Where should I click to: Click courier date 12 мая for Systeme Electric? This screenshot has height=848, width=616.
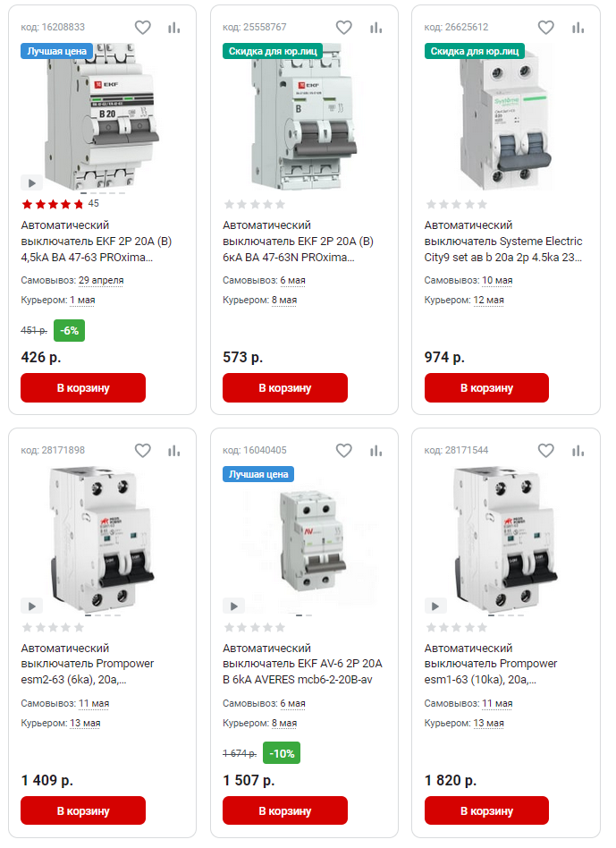488,300
